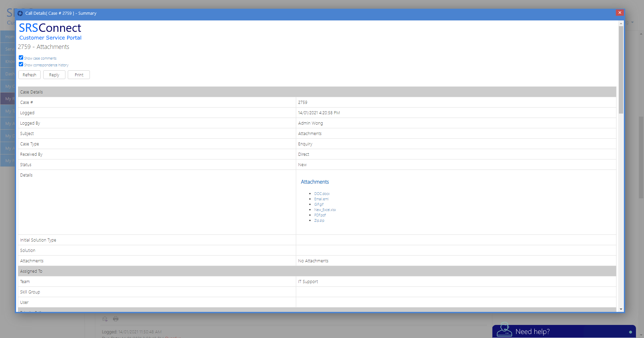Click the support agent icon in Need help
644x338 pixels.
tap(504, 330)
